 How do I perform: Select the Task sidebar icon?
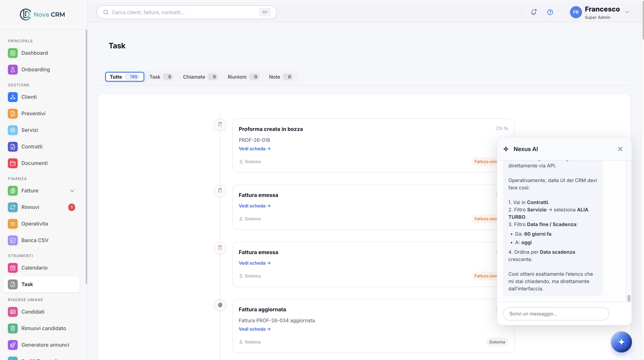pos(13,284)
